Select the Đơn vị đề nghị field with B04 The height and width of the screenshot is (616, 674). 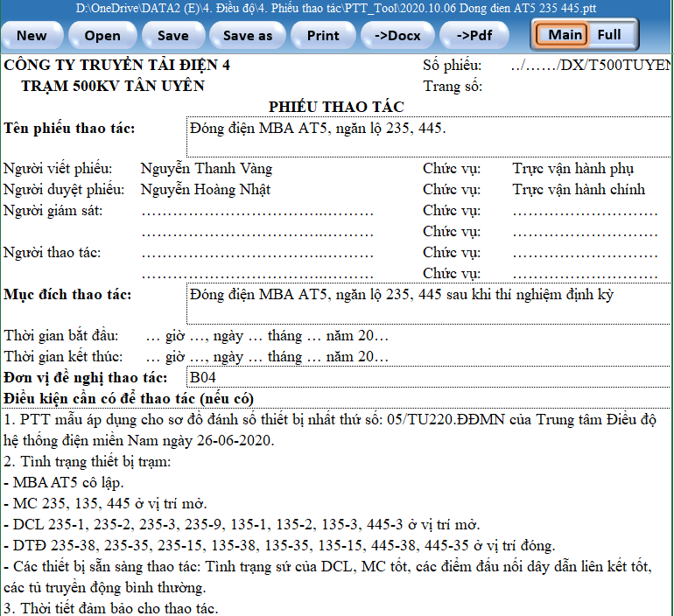point(429,378)
